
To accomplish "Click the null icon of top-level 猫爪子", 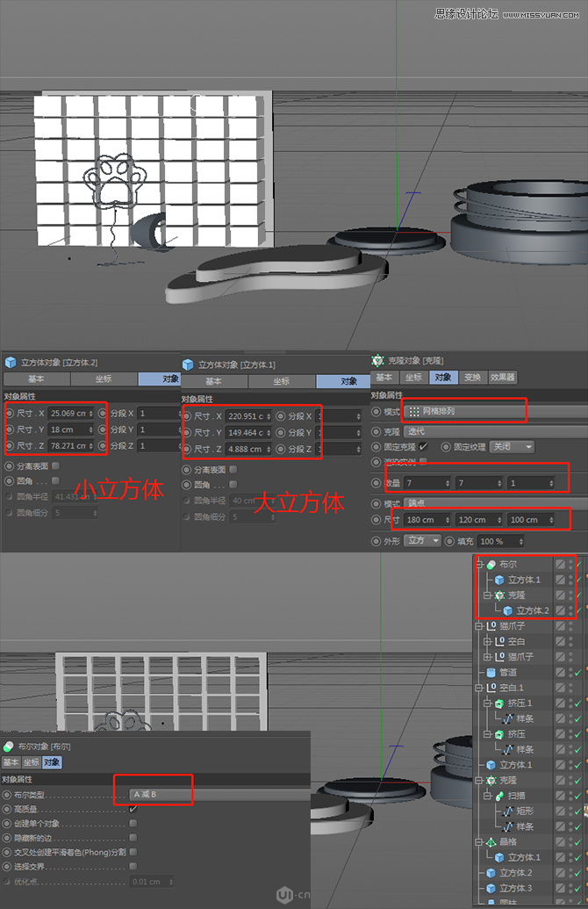I will point(491,626).
